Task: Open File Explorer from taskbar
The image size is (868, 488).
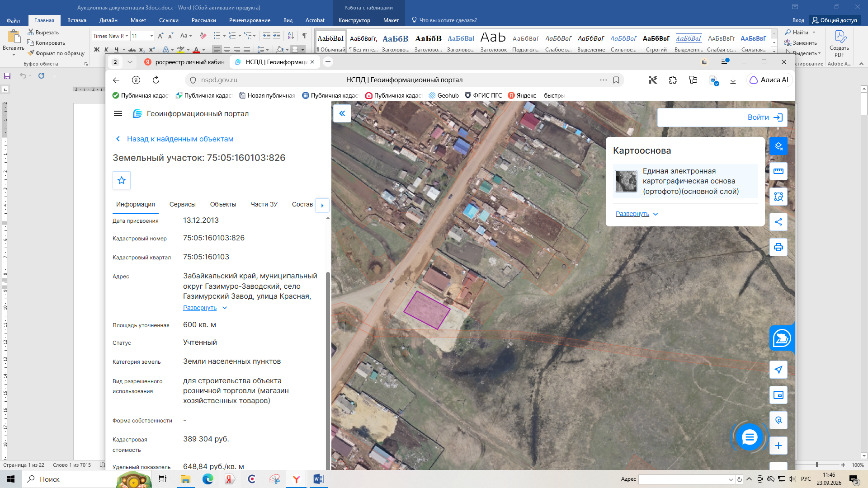Action: (x=185, y=479)
